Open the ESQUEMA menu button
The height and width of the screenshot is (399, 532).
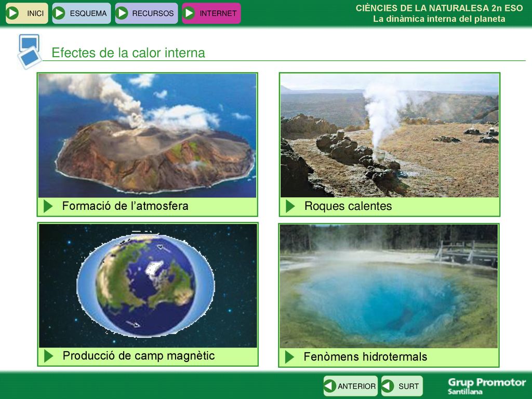click(82, 13)
